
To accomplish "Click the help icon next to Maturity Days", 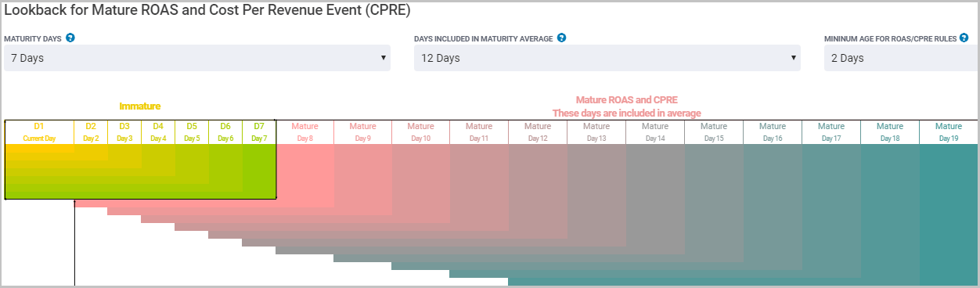I will (x=70, y=38).
